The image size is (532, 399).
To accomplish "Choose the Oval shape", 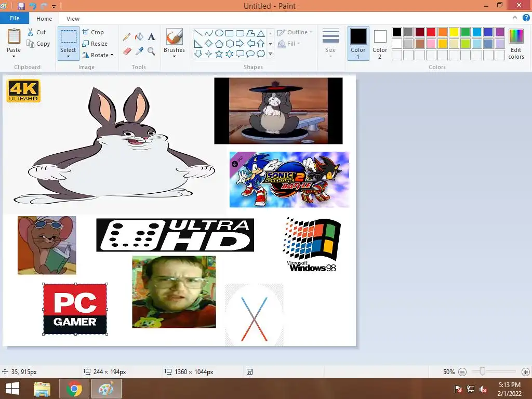I will [x=219, y=33].
